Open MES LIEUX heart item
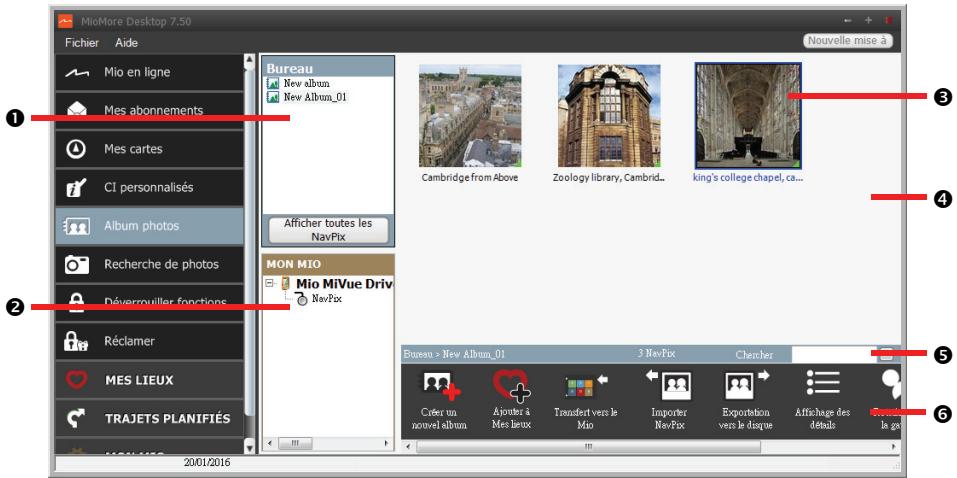This screenshot has height=478, width=957. (x=150, y=380)
